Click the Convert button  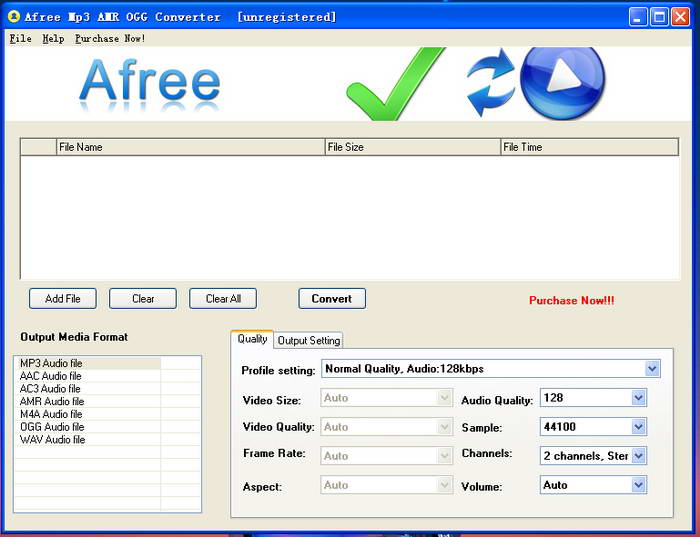[x=331, y=299]
